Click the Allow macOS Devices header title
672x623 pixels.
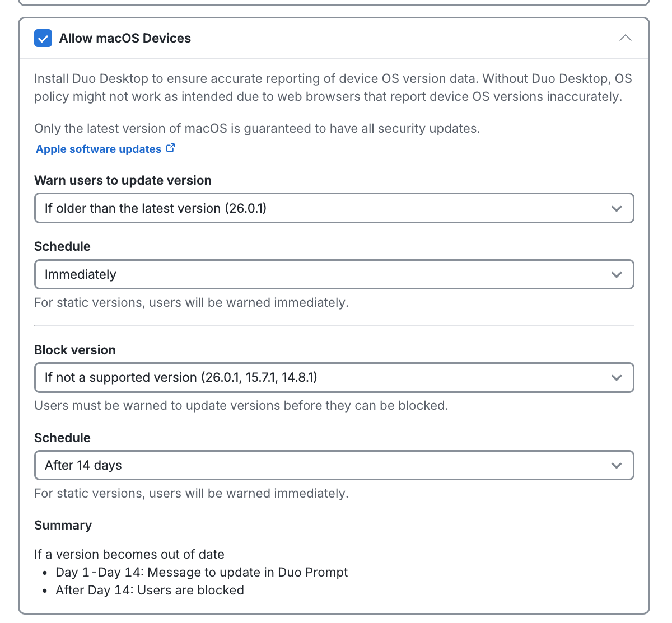coord(125,38)
